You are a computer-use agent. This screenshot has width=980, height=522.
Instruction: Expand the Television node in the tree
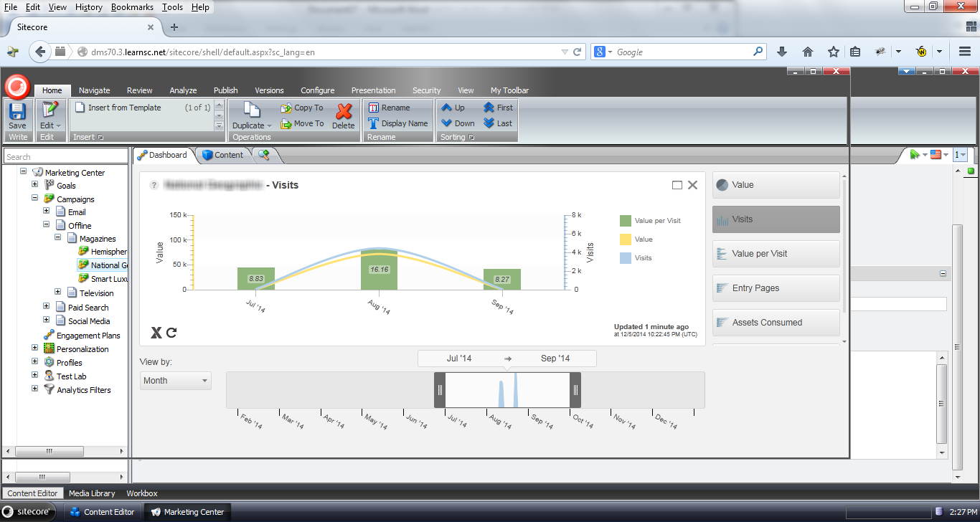click(x=57, y=293)
